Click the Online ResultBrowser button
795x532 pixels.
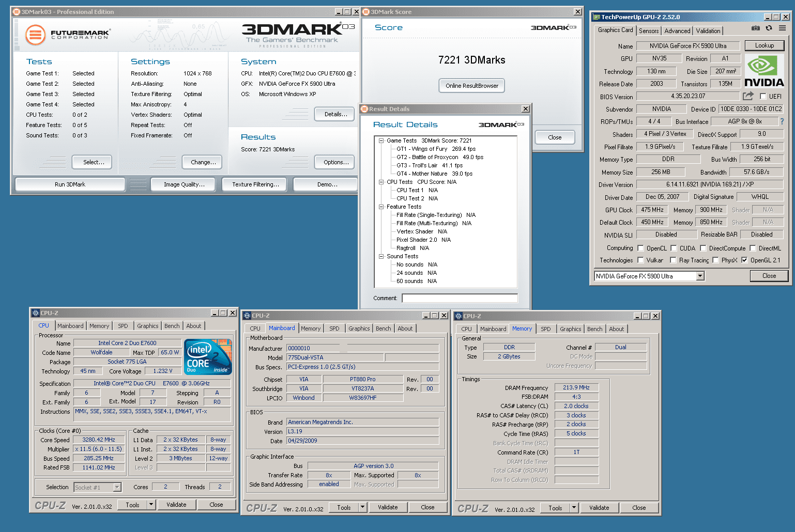tap(472, 86)
